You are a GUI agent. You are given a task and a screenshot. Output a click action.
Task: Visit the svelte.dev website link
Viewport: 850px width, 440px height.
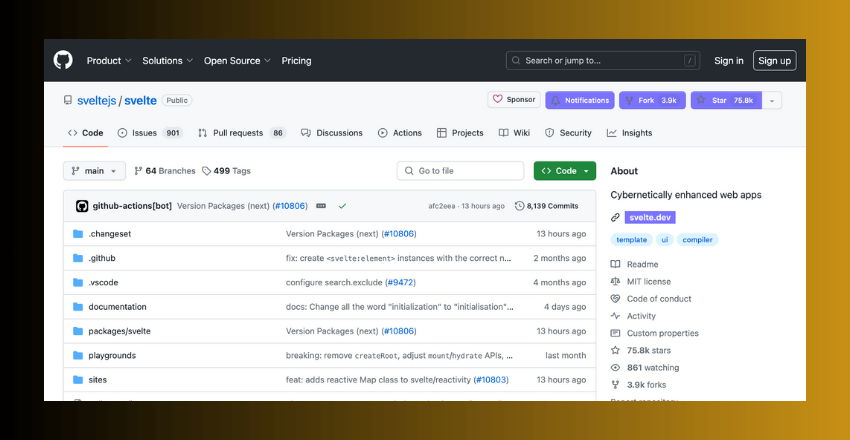pyautogui.click(x=650, y=217)
